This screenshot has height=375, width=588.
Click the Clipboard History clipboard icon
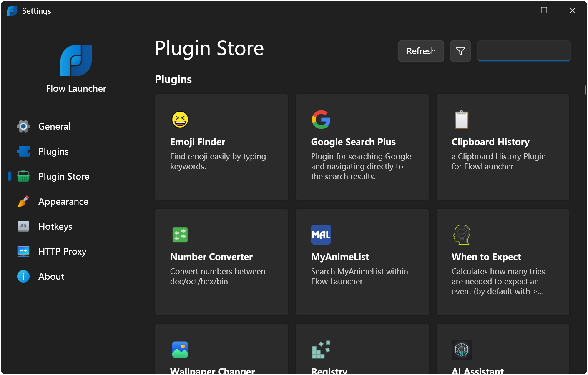click(x=461, y=120)
